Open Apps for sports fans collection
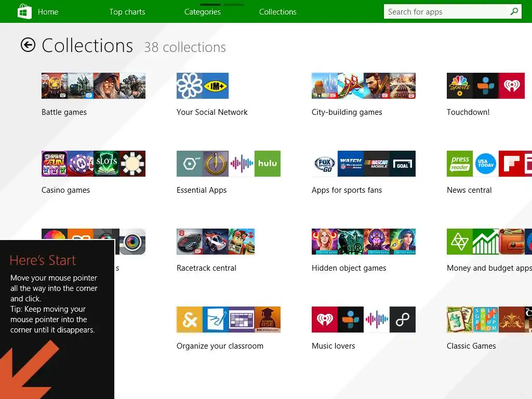 [347, 190]
